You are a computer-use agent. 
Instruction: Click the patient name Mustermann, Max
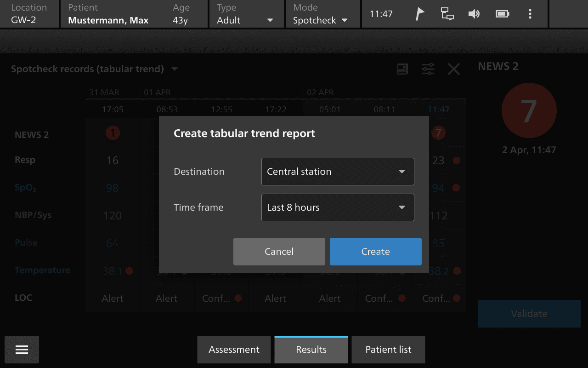[108, 20]
